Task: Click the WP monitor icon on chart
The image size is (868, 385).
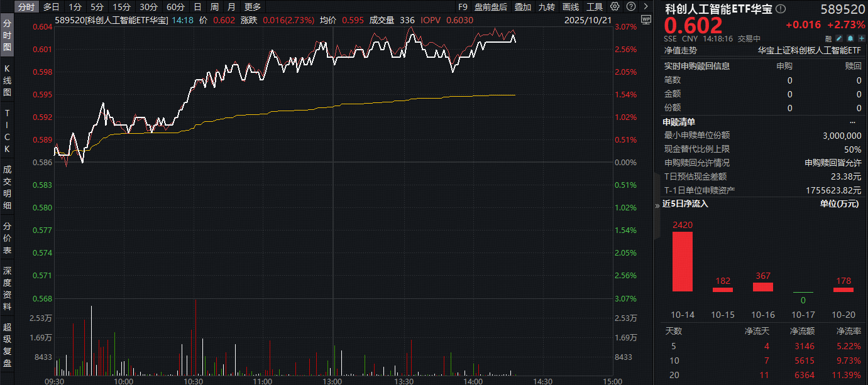Action: [646, 21]
